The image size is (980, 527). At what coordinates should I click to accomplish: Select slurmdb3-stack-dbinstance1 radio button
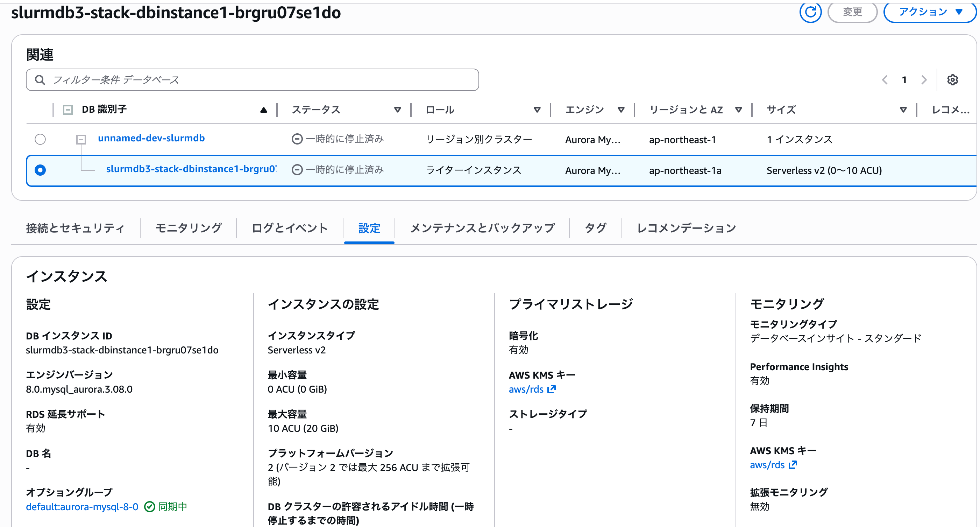coord(40,170)
